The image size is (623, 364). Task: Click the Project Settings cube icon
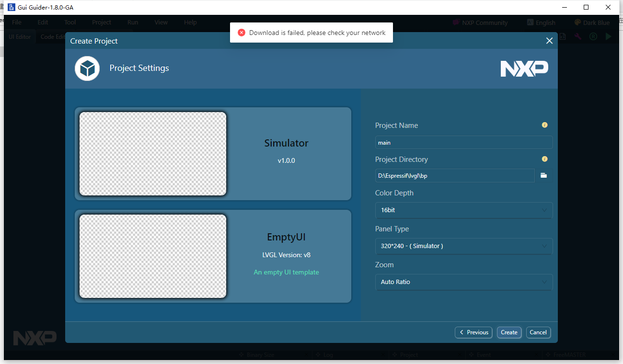pos(87,68)
